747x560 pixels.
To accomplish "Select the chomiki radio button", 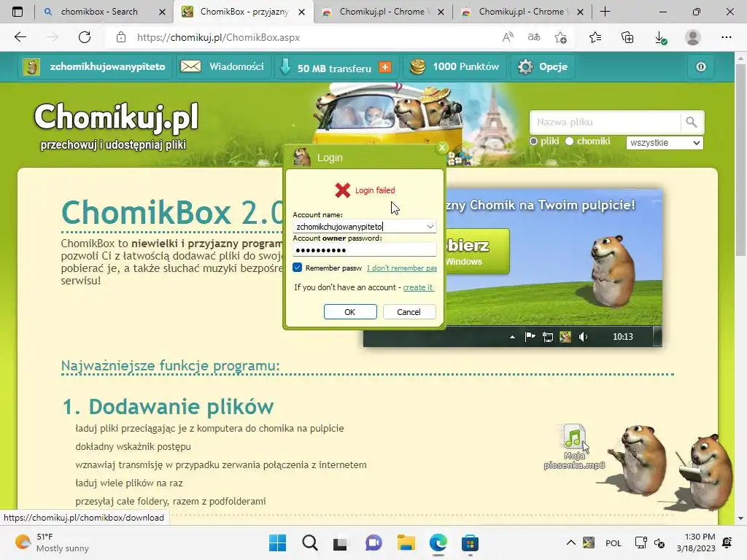I will click(569, 141).
